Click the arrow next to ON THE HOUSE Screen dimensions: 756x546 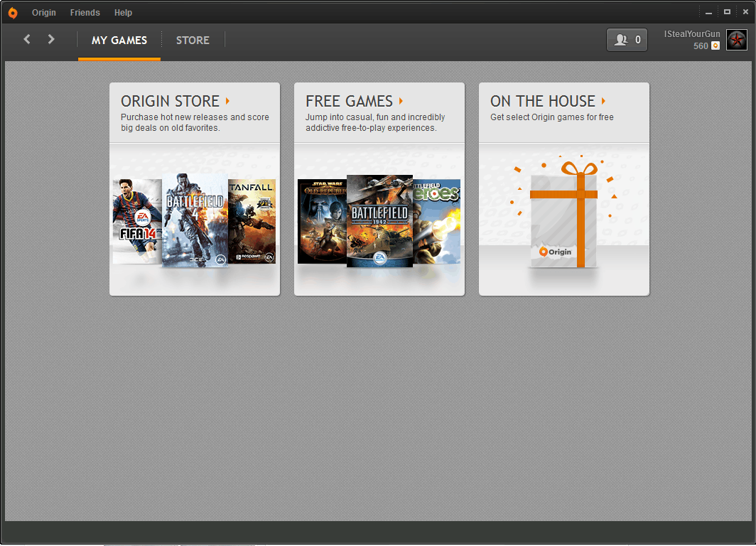click(x=603, y=101)
